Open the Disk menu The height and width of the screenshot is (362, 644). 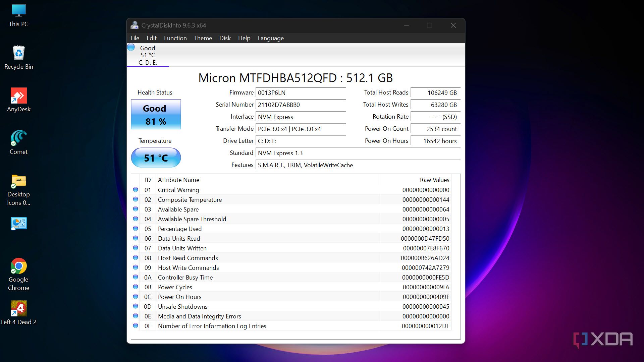point(225,38)
